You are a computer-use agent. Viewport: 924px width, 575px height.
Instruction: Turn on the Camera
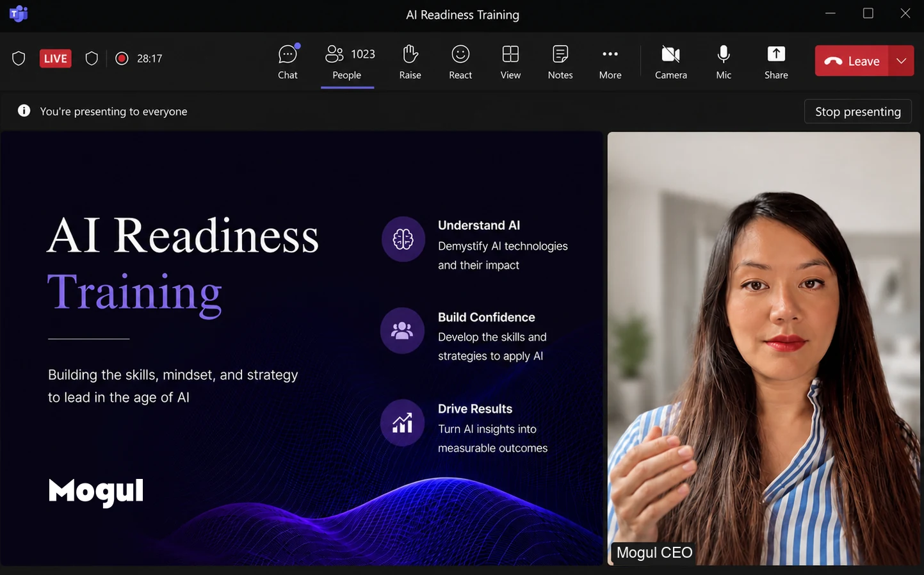pos(671,61)
